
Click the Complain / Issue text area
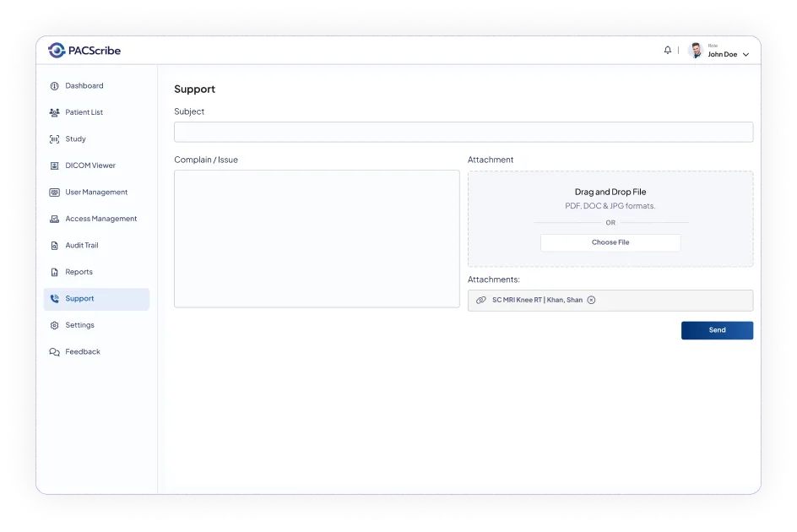point(317,236)
